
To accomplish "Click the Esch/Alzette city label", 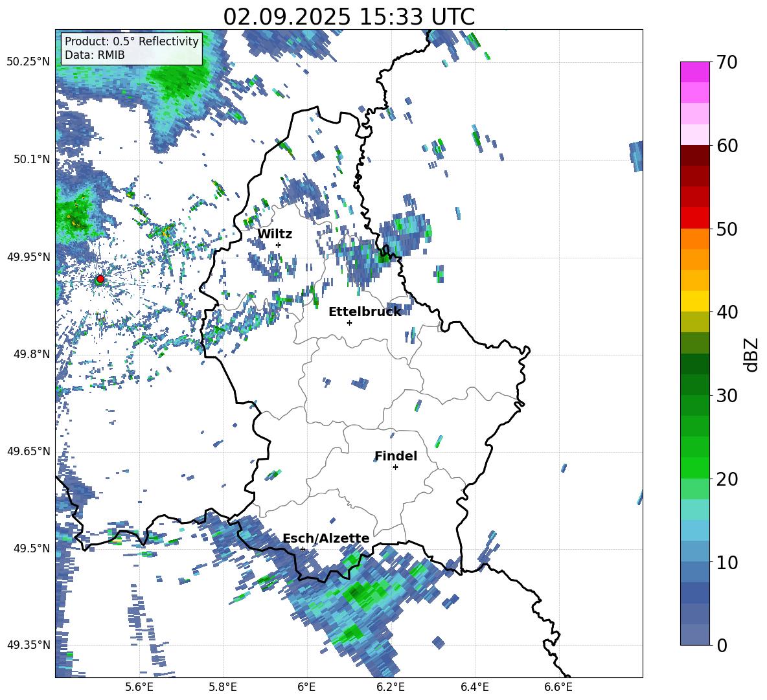I will tap(326, 538).
